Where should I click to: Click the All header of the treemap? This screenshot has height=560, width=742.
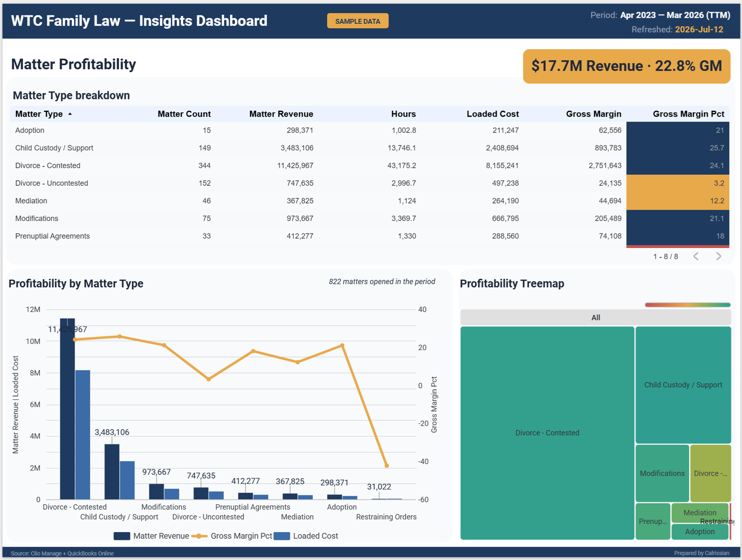pos(596,318)
